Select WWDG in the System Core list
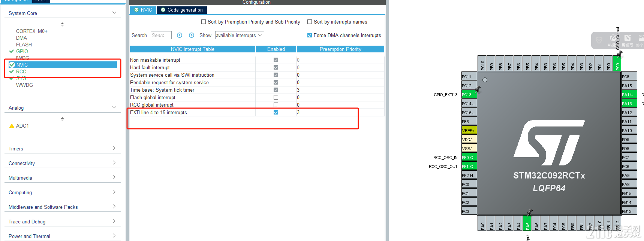The width and height of the screenshot is (644, 241). [24, 85]
